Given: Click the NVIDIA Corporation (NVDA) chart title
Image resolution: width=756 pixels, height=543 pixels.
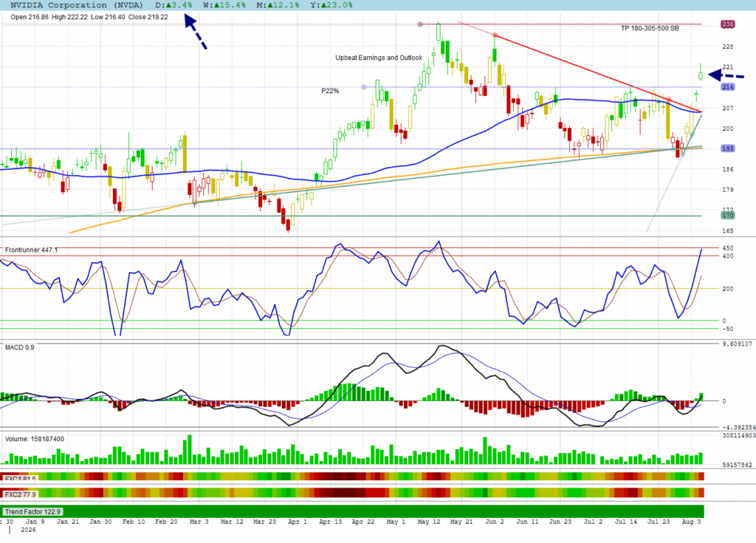Looking at the screenshot, I should (77, 5).
